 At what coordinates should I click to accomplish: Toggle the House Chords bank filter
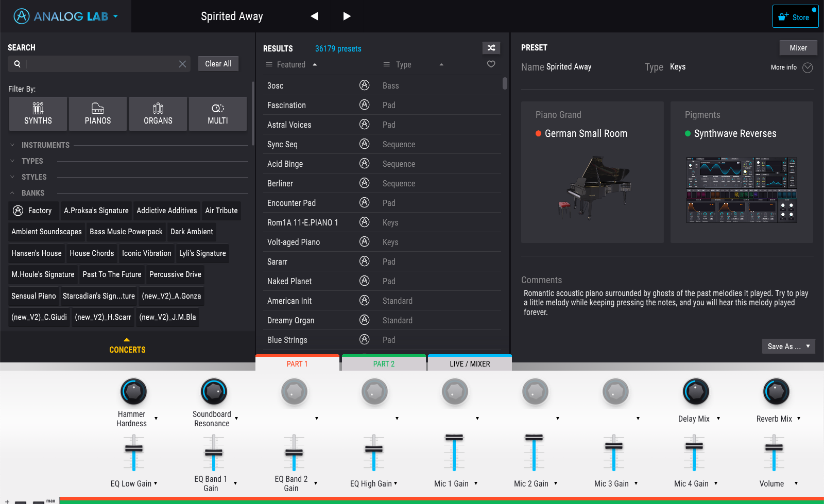tap(92, 253)
